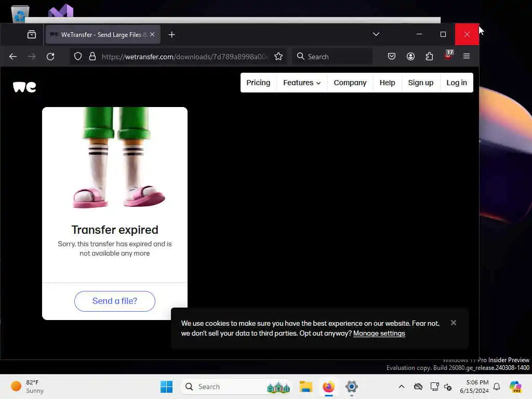Click Visual Studio desktop icon

tap(61, 11)
